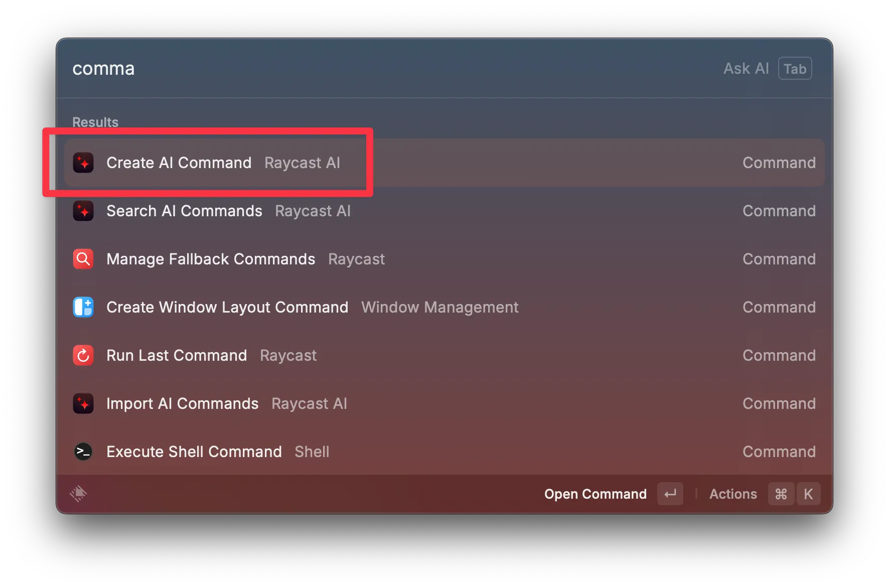Image resolution: width=889 pixels, height=588 pixels.
Task: Choose the Execute Shell Command result
Action: tap(444, 452)
